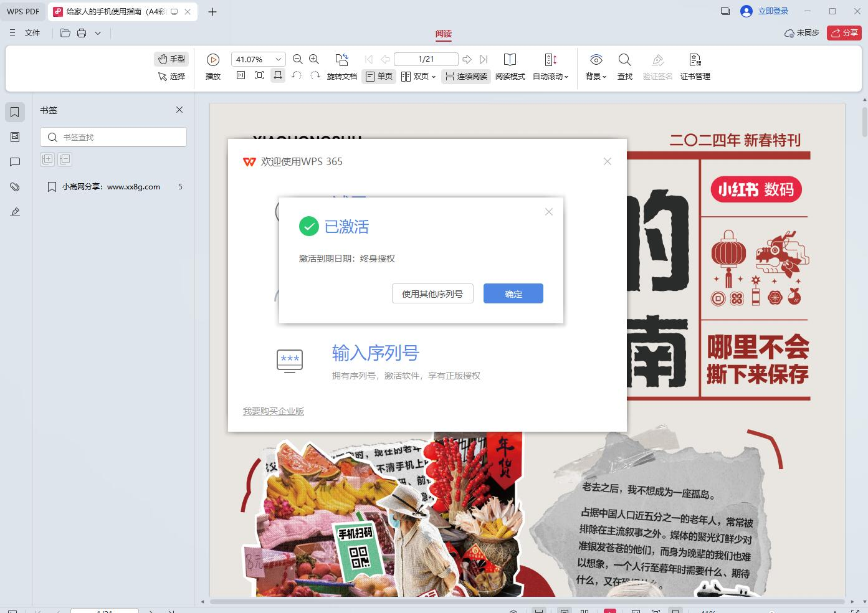868x613 pixels.
Task: Select bookmark 小高网分享：www.xx8g.com
Action: pyautogui.click(x=112, y=187)
